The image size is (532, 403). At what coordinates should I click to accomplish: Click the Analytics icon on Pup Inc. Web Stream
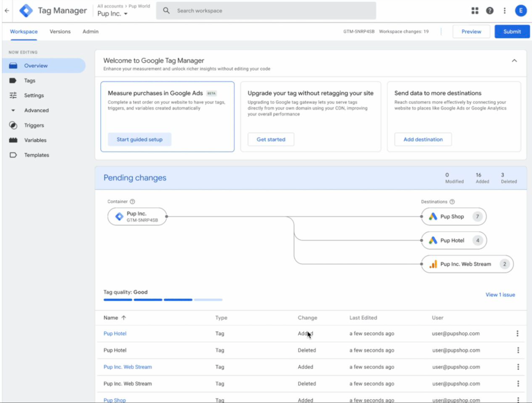tap(433, 264)
